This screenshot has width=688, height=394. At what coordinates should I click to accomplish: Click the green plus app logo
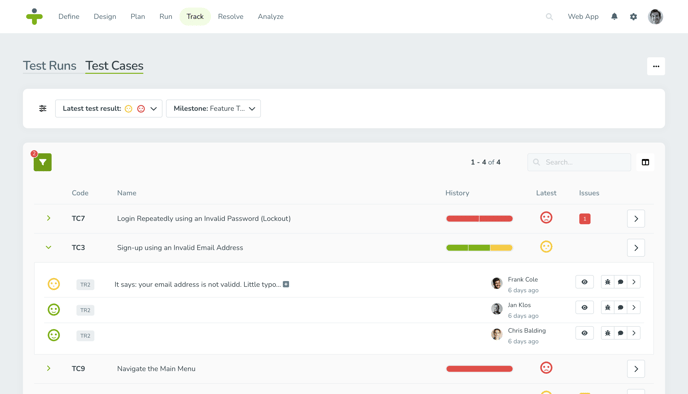pyautogui.click(x=34, y=17)
